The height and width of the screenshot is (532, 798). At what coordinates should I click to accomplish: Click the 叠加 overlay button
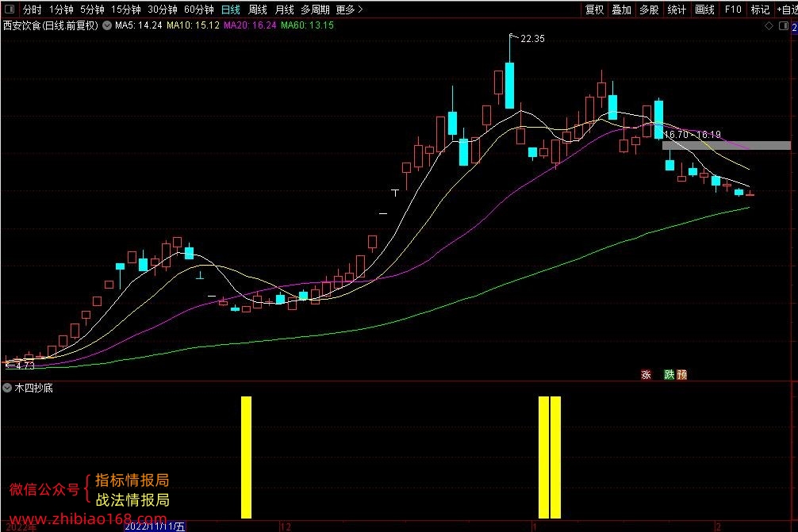621,10
